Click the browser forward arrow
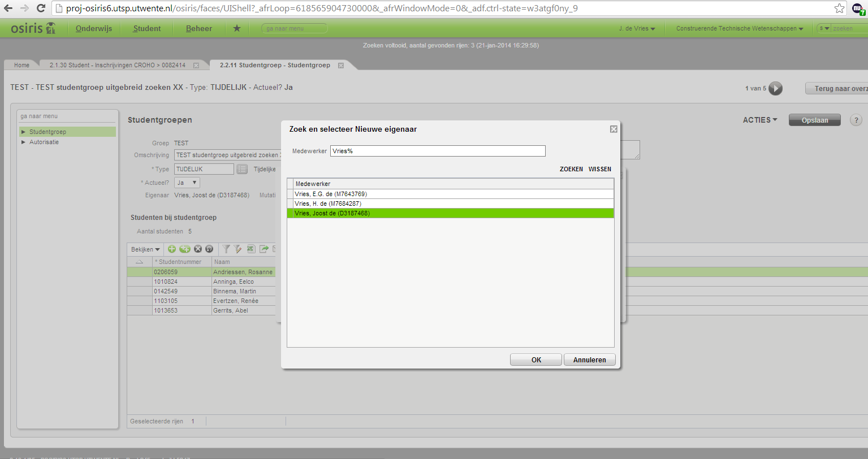868x459 pixels. tap(24, 8)
